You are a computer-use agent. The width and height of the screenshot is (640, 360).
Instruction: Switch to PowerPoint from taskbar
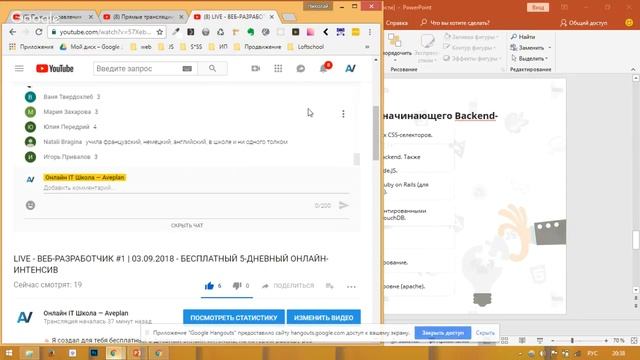137,353
